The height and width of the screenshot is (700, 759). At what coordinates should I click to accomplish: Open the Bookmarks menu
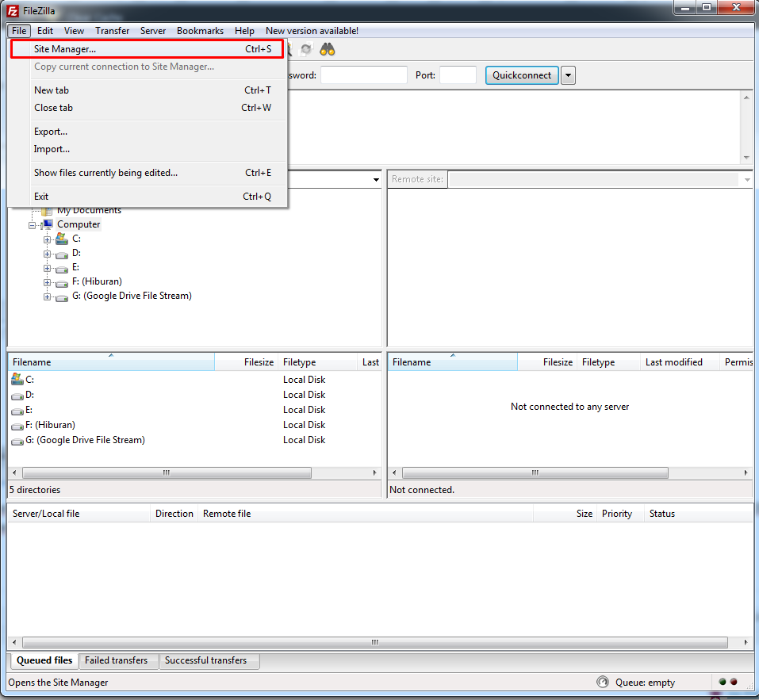click(x=200, y=30)
